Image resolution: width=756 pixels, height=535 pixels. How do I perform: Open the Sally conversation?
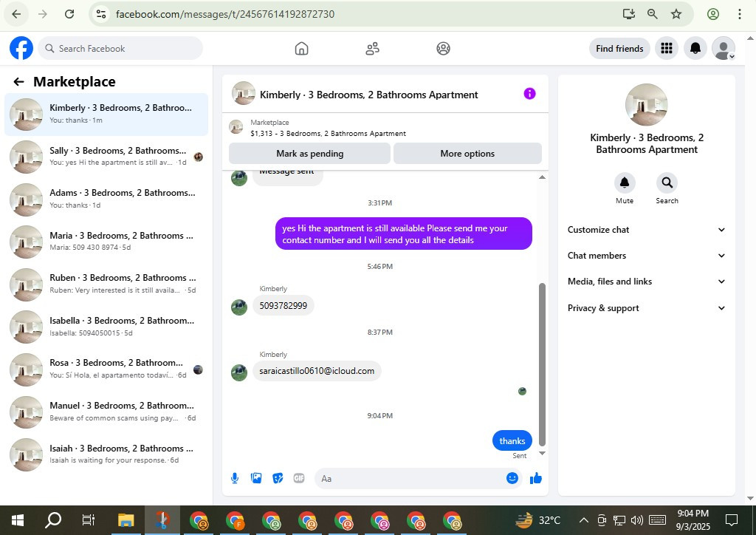(x=106, y=157)
